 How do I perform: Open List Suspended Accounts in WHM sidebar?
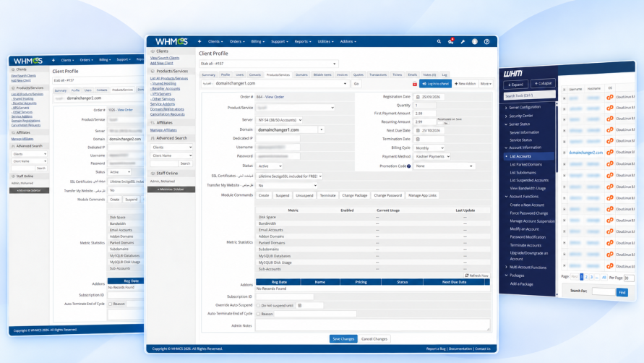[x=529, y=180]
